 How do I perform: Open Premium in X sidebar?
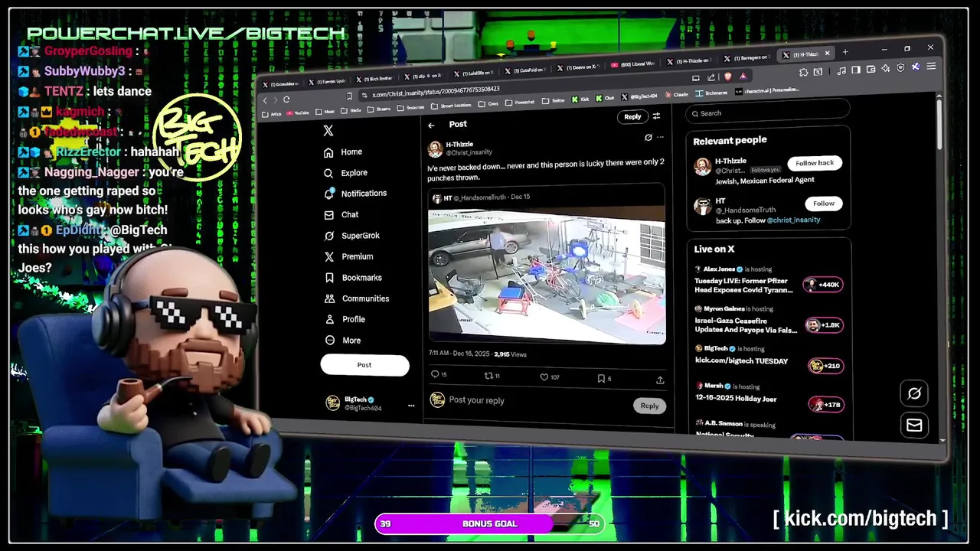(x=349, y=257)
